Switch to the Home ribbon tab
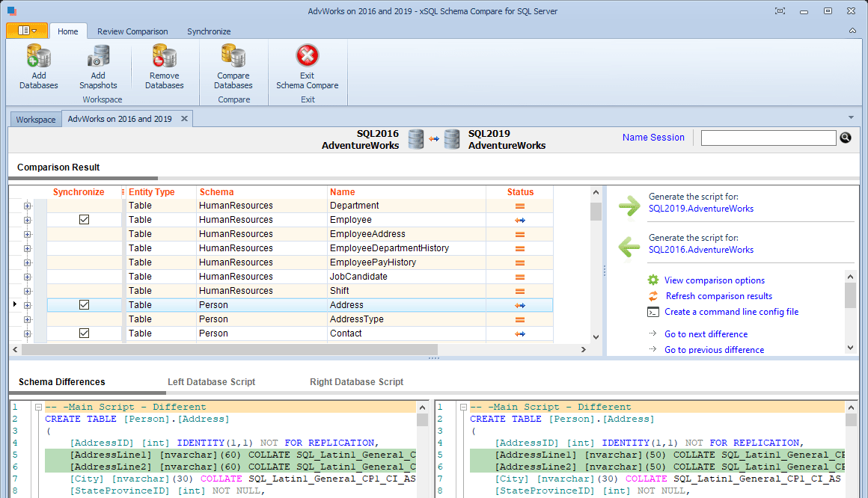Image resolution: width=868 pixels, height=498 pixels. 68,31
